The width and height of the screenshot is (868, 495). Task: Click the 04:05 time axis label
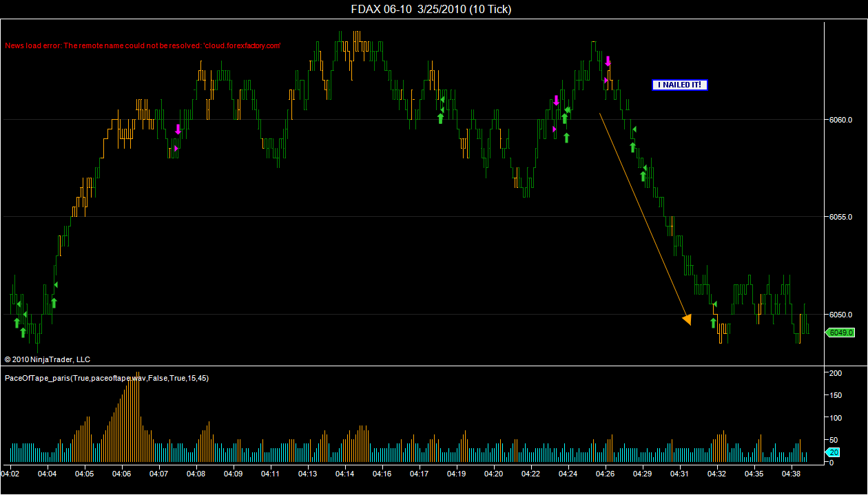tap(85, 474)
